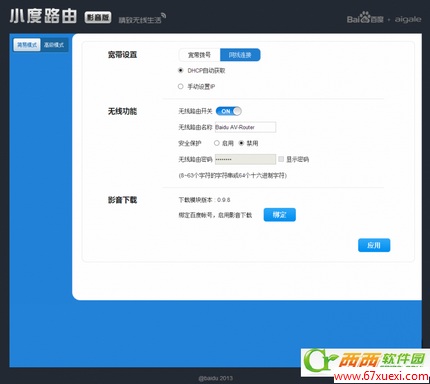The image size is (430, 384).
Task: Select the 宽带拨号 connection option
Action: [199, 55]
